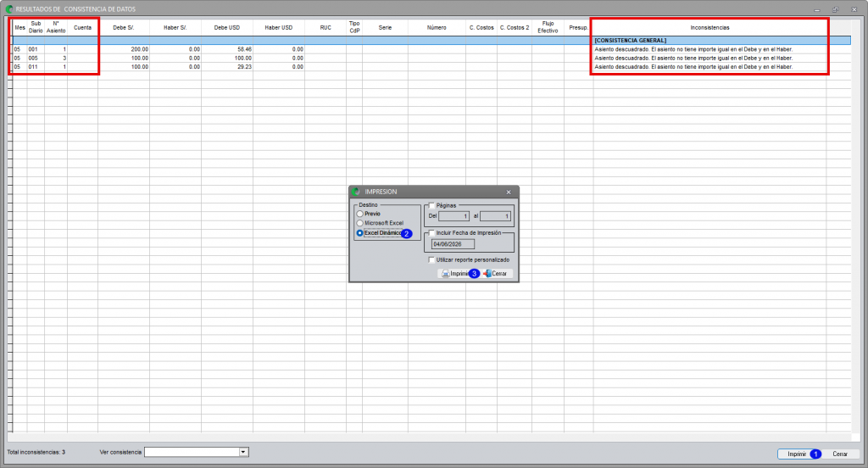
Task: Select the Previo destination radio button
Action: [359, 214]
